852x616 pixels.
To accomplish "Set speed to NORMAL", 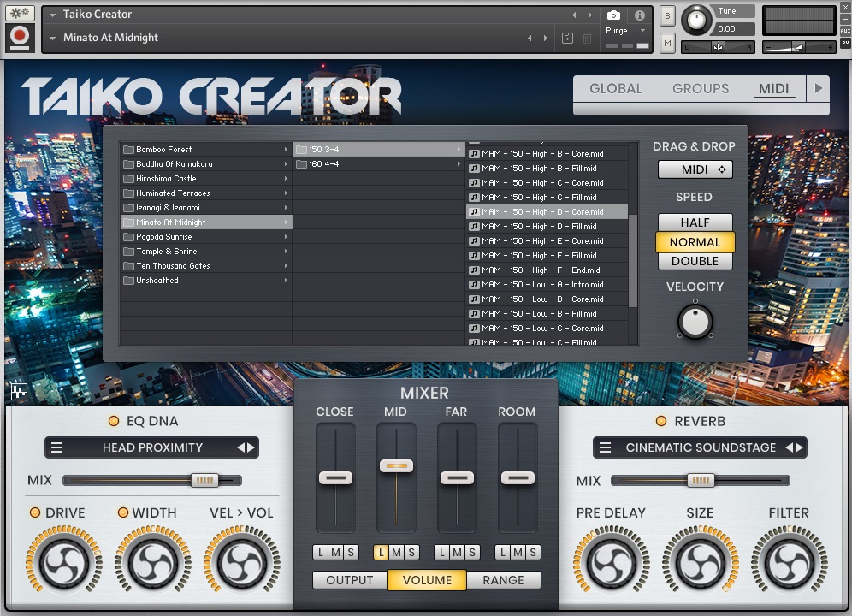I will pos(695,242).
